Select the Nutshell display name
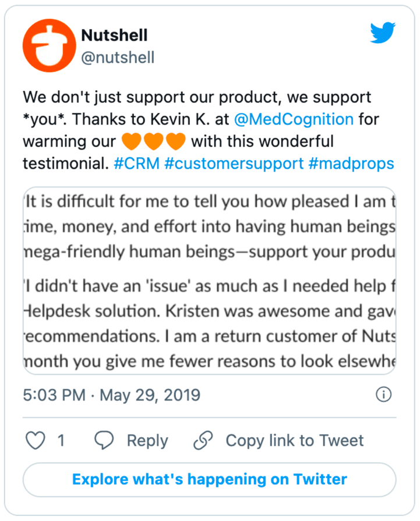The image size is (420, 521). (x=114, y=35)
